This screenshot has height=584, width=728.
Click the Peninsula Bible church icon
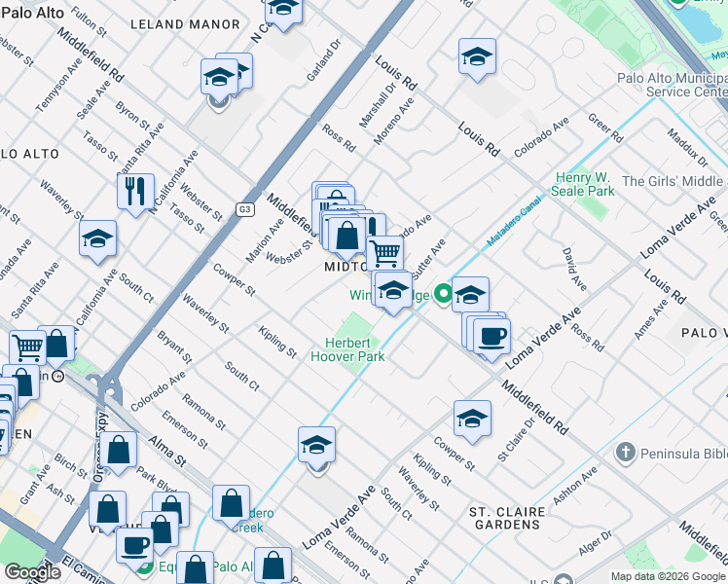tap(626, 453)
